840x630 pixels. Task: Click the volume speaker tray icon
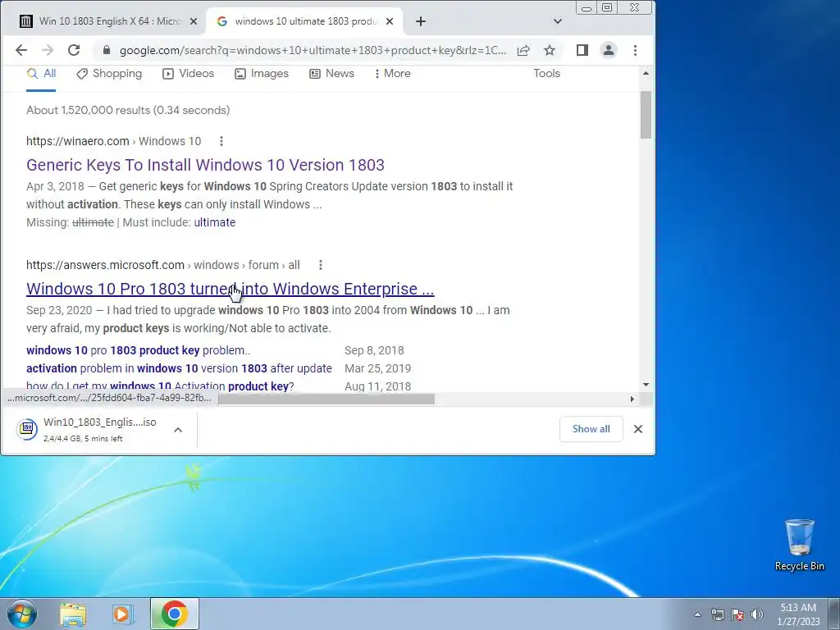tap(757, 614)
